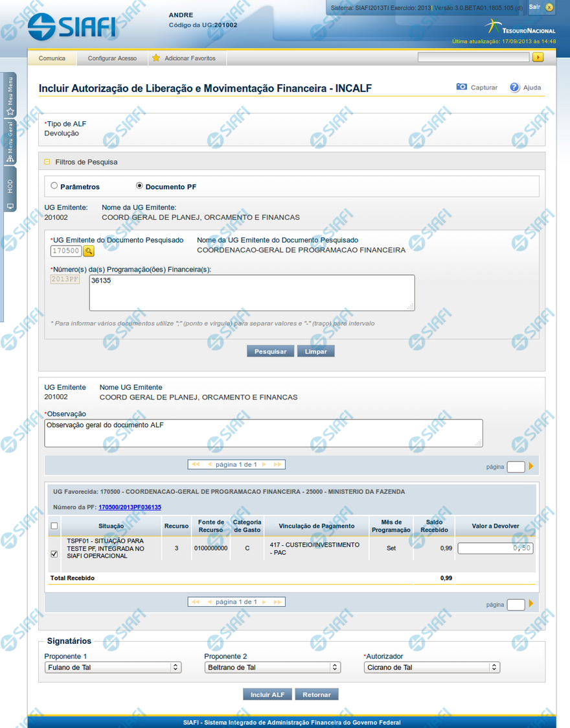Uncheck the TSPF01 row checkbox

tap(54, 554)
